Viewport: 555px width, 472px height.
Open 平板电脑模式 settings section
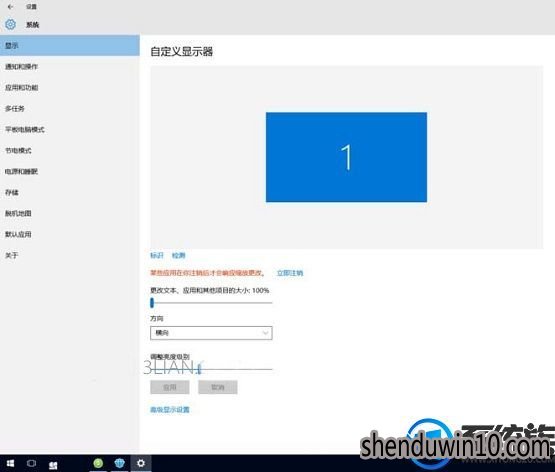click(x=70, y=129)
